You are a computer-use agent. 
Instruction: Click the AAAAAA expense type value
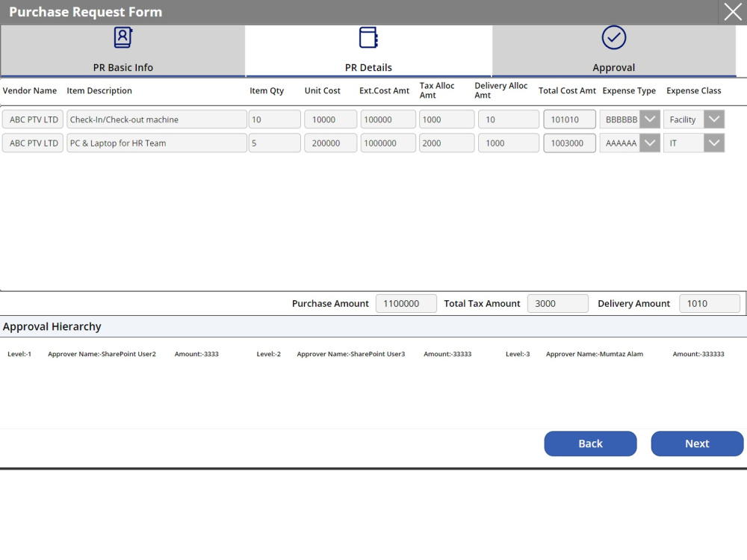coord(621,143)
